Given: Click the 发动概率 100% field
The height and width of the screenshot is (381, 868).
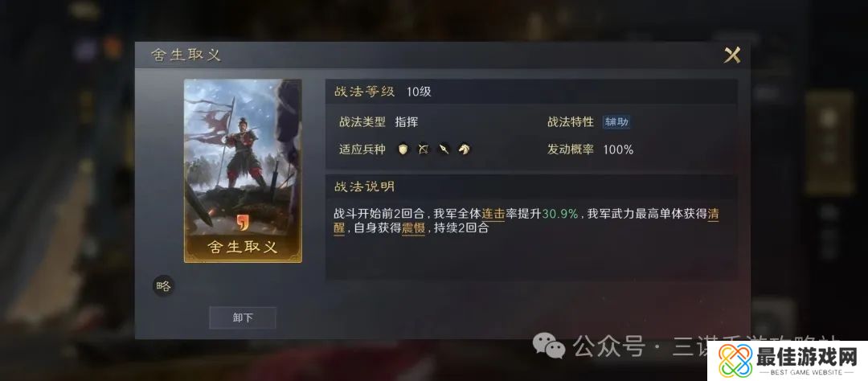Looking at the screenshot, I should [590, 150].
